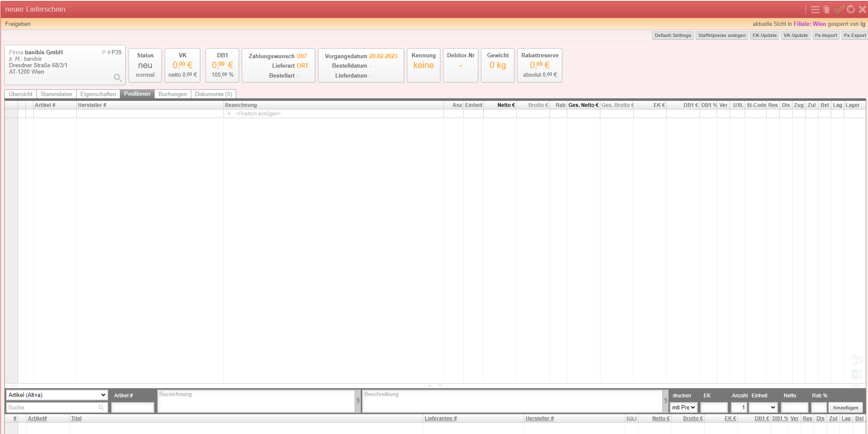Open the Buchungen tab
The width and height of the screenshot is (868, 434).
172,94
